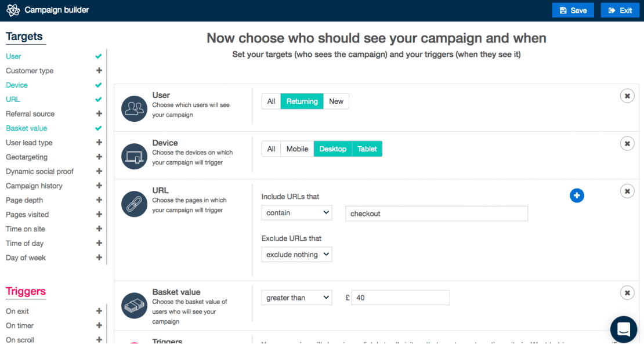Add On exit trigger plus icon
644x344 pixels.
click(x=99, y=311)
